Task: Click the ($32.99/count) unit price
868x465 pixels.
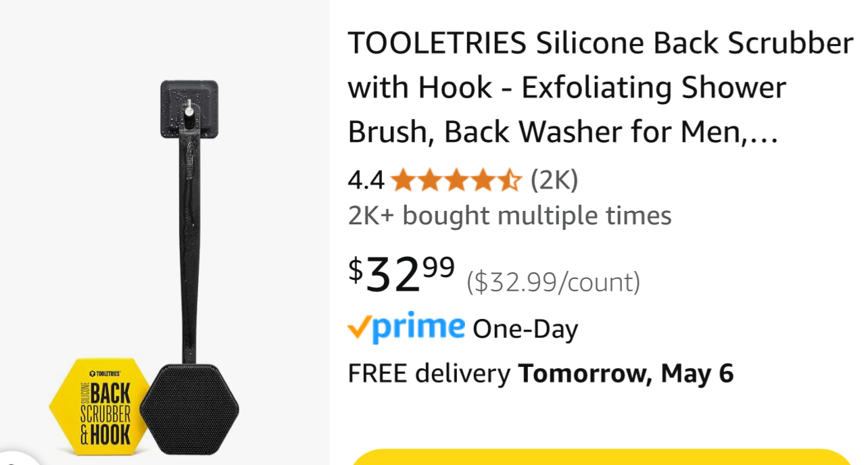Action: 553,282
